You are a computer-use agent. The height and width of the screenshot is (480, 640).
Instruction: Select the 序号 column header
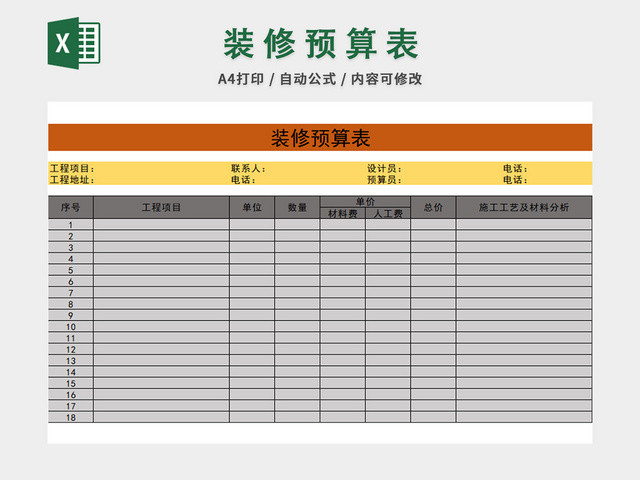pos(71,207)
